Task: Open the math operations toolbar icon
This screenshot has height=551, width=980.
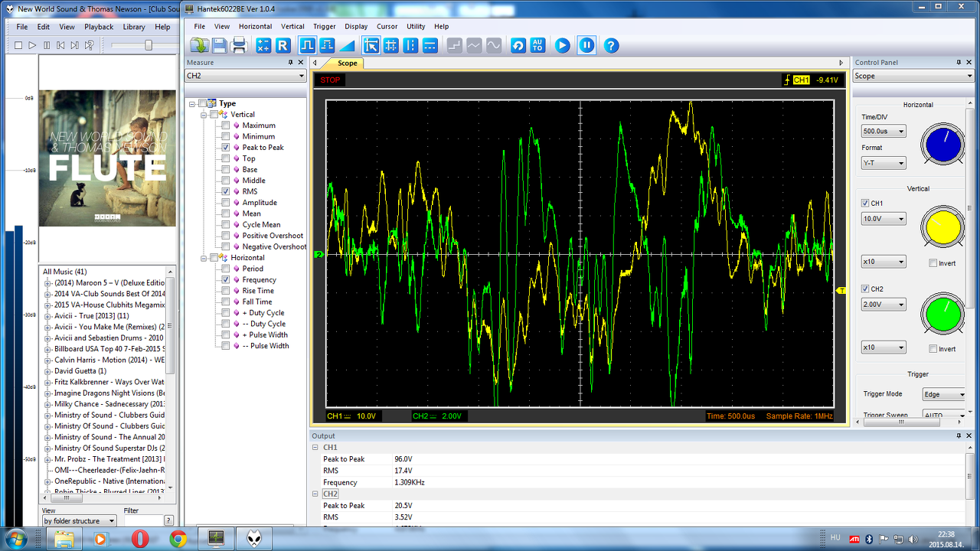Action: (x=263, y=45)
